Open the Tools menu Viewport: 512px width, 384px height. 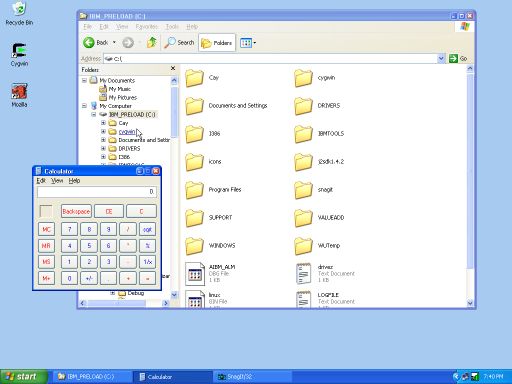coord(172,27)
